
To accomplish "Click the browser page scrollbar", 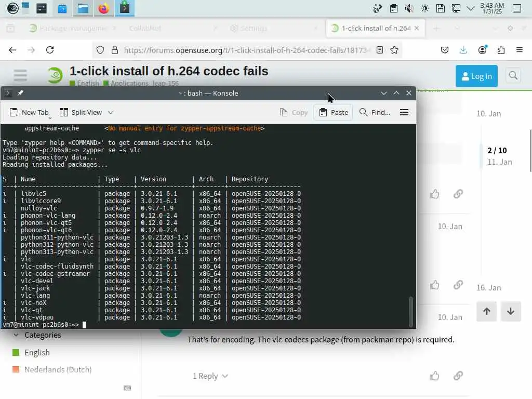I will pos(530,151).
